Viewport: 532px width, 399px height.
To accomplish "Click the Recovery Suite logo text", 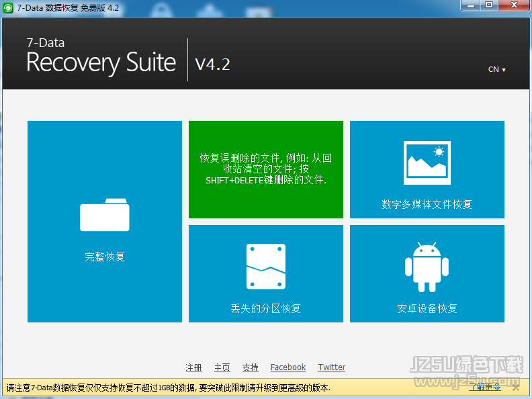I will pyautogui.click(x=101, y=62).
